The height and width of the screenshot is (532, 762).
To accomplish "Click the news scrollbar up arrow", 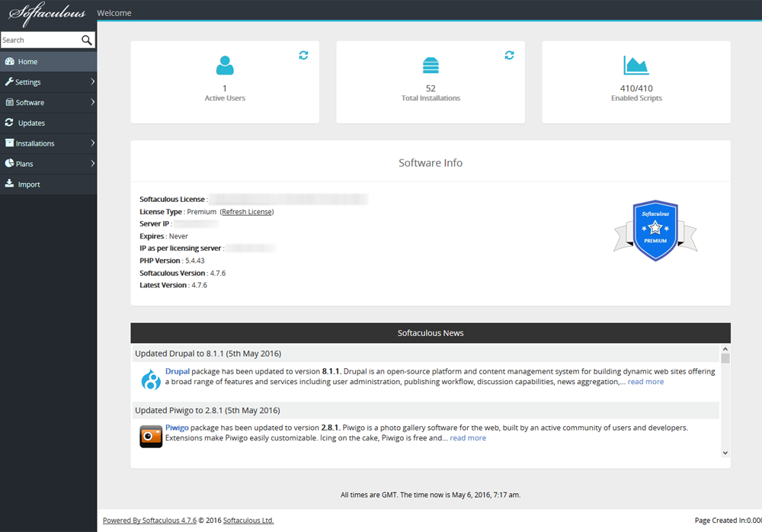I will [725, 349].
